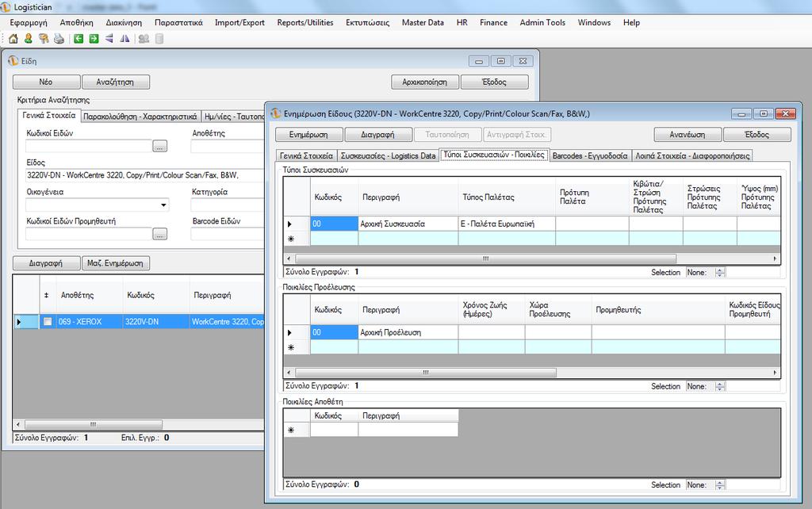Screen dimensions: 812x509
Task: Switch to Barcodes - Εγγυοδοσία tab
Action: (590, 156)
